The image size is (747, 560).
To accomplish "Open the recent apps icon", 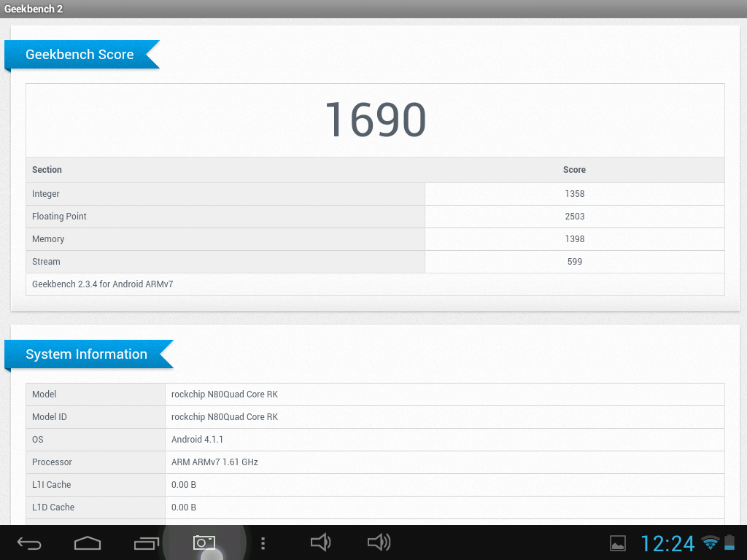I will pos(146,542).
